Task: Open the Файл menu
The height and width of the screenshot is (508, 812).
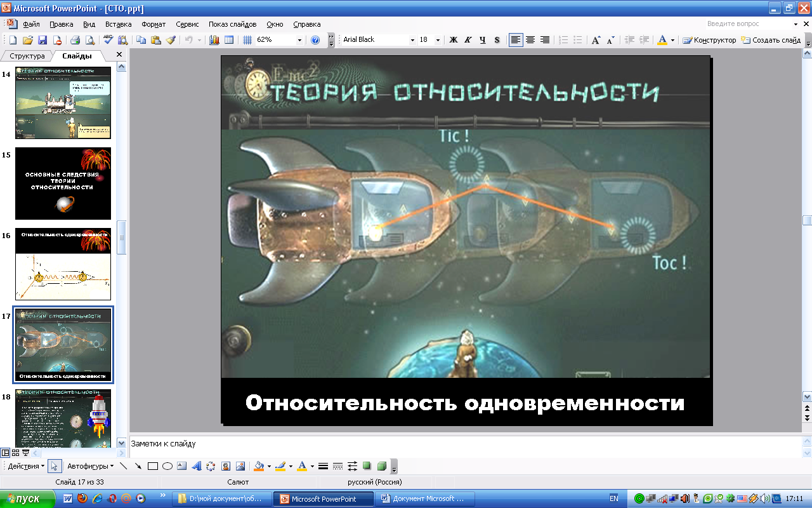Action: (31, 24)
